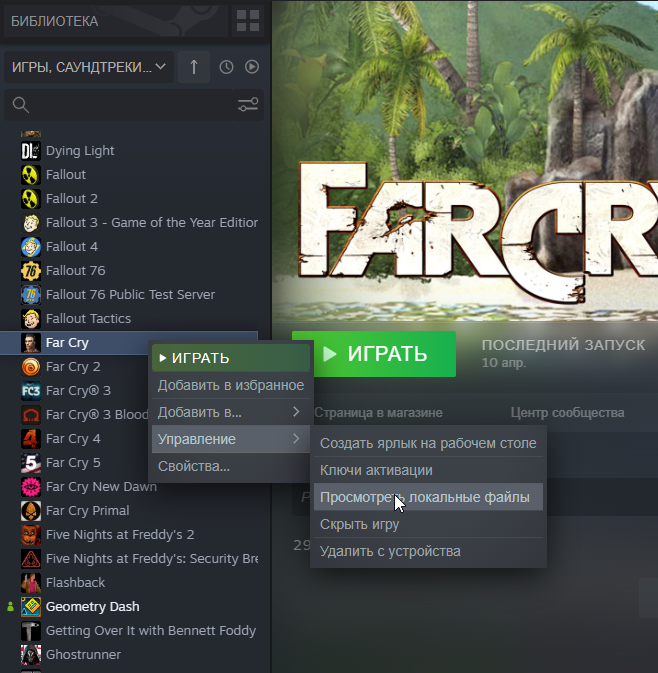Select Geometry Dash cube icon
This screenshot has height=673, width=658.
31,607
